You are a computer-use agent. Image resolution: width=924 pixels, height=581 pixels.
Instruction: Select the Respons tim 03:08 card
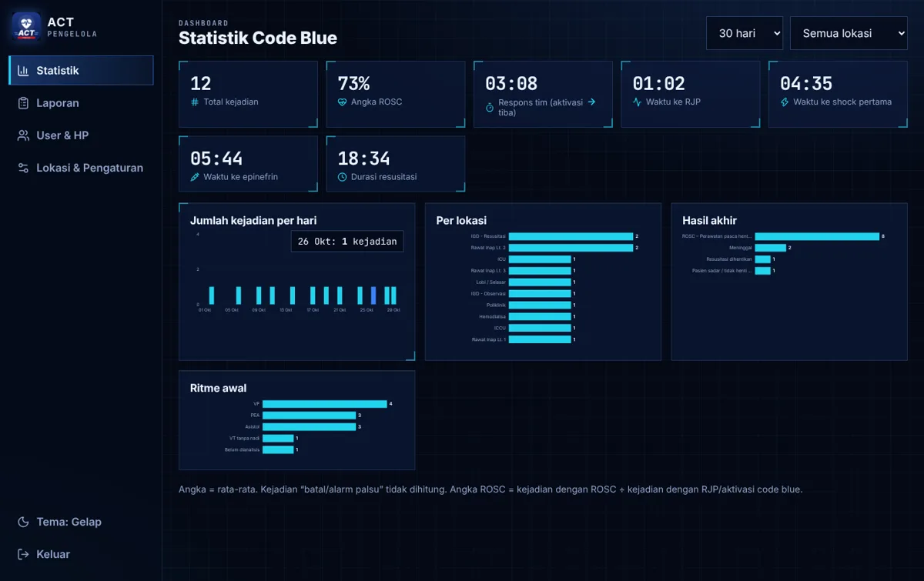(x=543, y=94)
